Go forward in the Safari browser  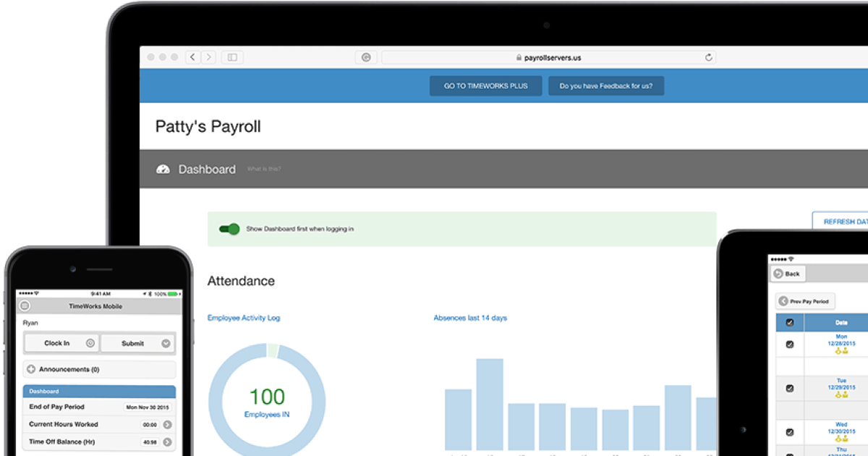point(208,57)
